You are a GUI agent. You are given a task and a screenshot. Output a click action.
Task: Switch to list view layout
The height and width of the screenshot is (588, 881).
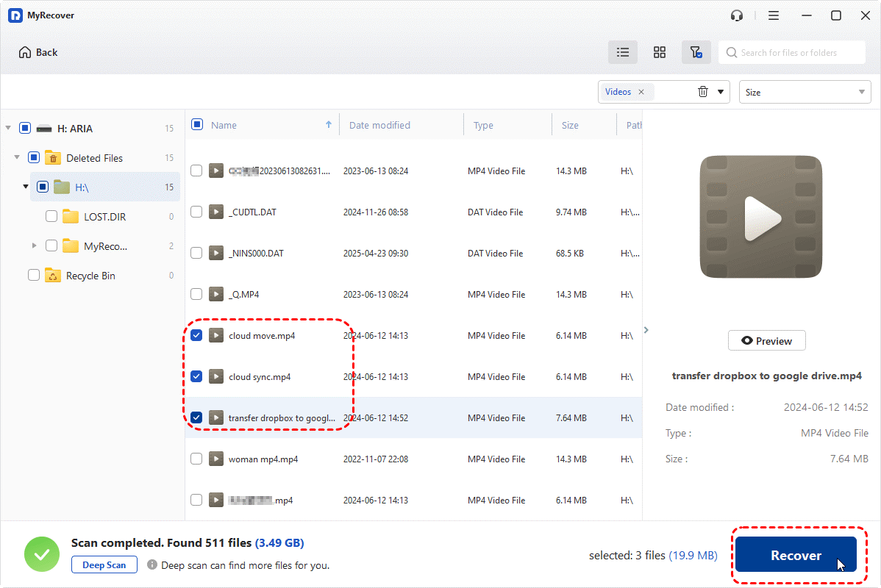click(x=623, y=52)
